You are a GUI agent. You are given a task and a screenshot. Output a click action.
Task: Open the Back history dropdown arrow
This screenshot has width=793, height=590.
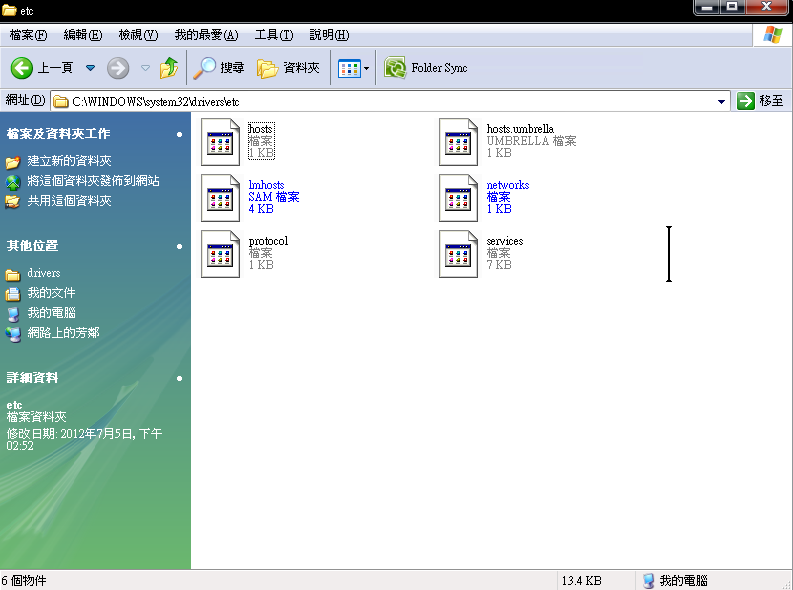pyautogui.click(x=91, y=68)
